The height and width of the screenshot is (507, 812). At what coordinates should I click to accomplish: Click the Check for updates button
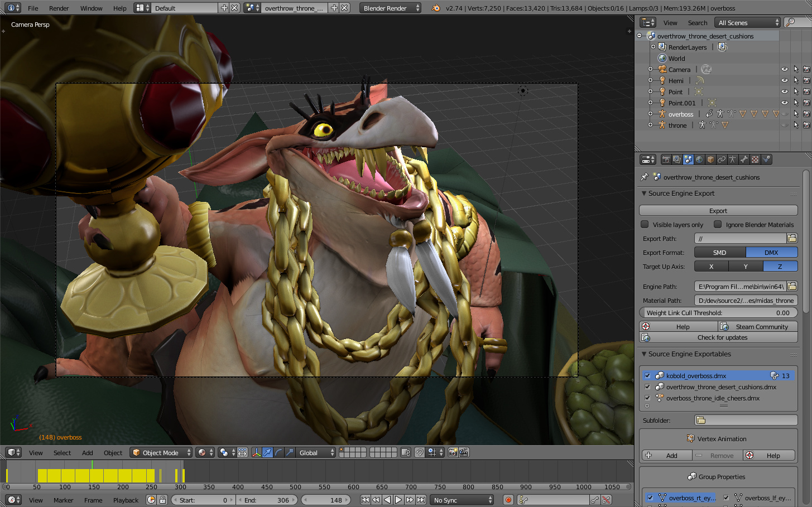click(718, 337)
